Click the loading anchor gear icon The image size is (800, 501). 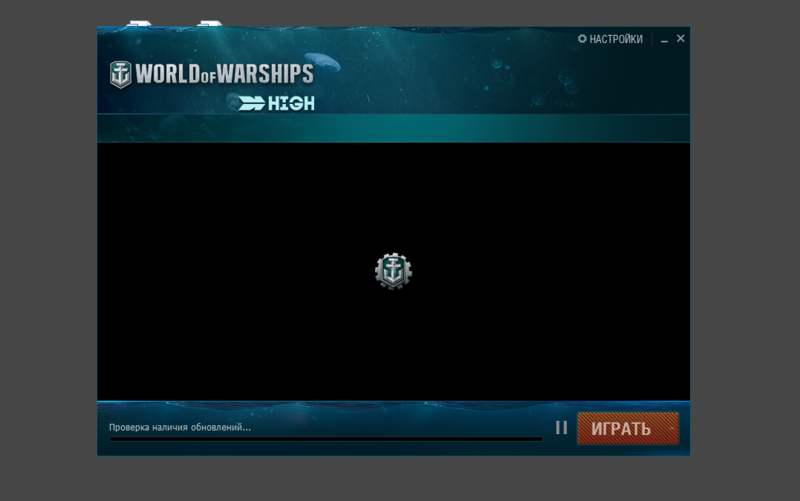click(393, 271)
